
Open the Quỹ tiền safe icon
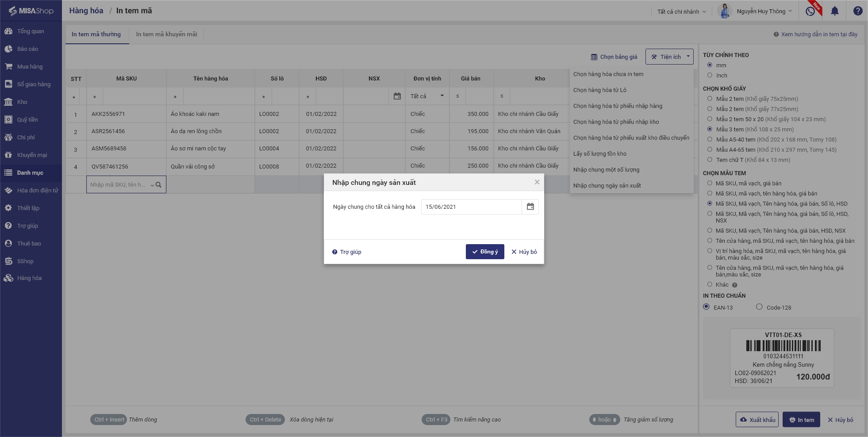(x=8, y=120)
